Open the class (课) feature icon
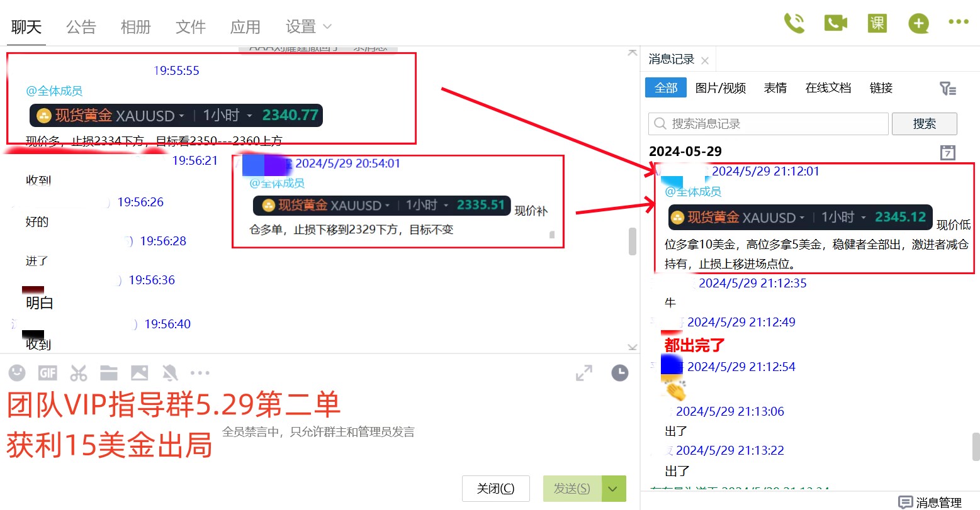980x510 pixels. point(877,24)
